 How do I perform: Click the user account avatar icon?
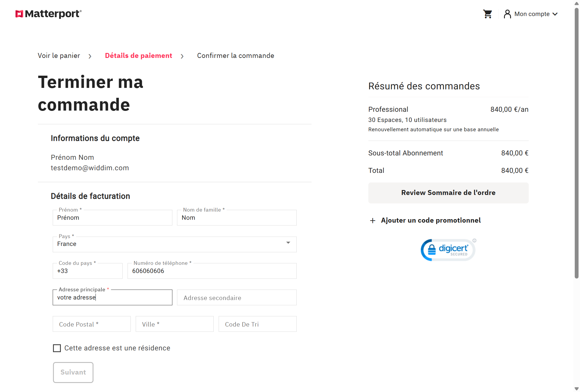507,14
